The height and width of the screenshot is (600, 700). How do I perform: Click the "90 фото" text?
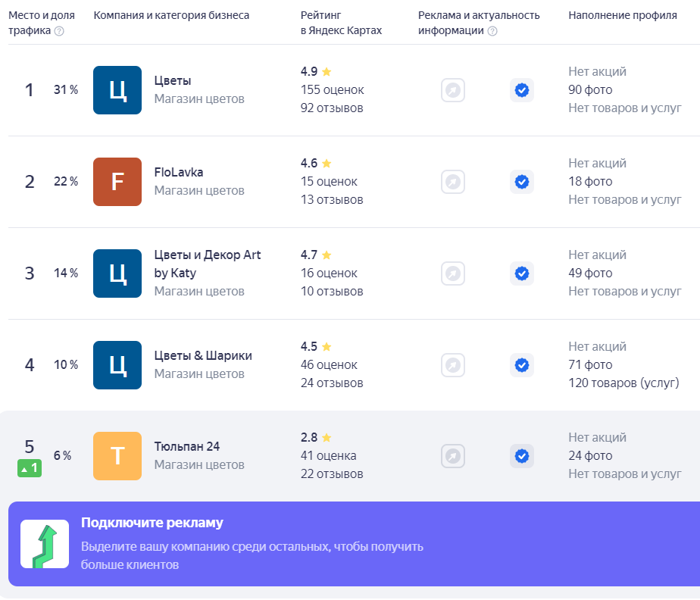[x=590, y=89]
